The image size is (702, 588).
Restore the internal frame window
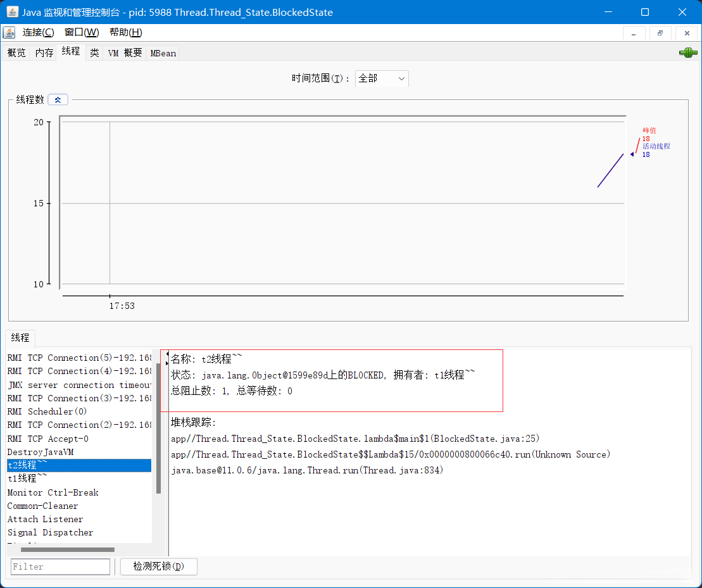pyautogui.click(x=660, y=33)
